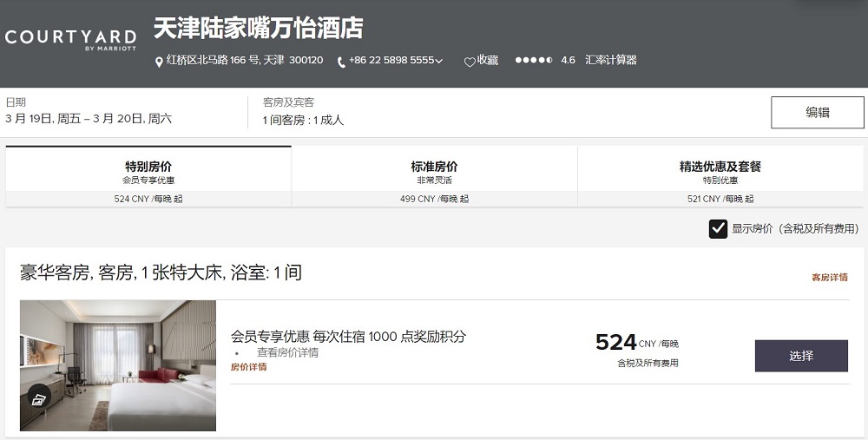This screenshot has height=440, width=868.
Task: Click the stay dates 3 月 19日 – 3 月 20日
Action: [89, 118]
